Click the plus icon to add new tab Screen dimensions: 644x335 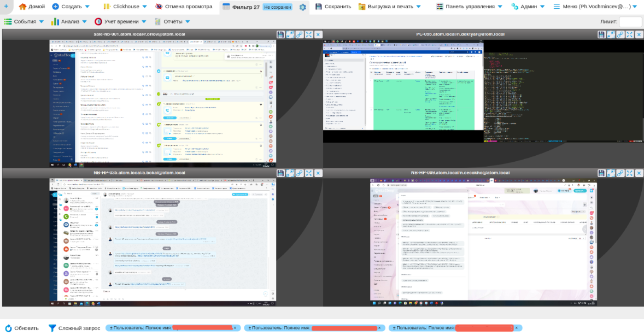[56, 7]
